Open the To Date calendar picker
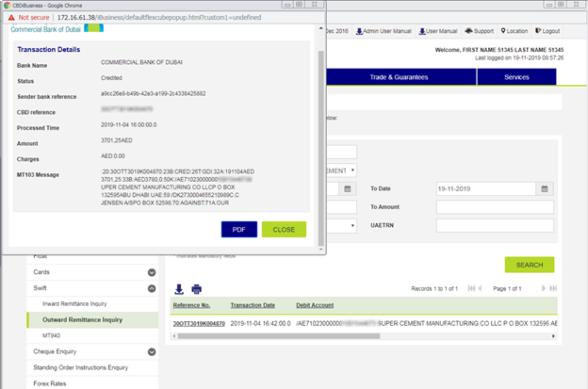The width and height of the screenshot is (588, 389). [544, 189]
